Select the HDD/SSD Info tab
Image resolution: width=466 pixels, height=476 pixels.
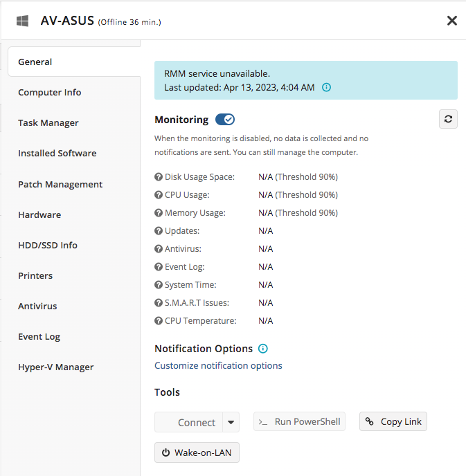48,245
